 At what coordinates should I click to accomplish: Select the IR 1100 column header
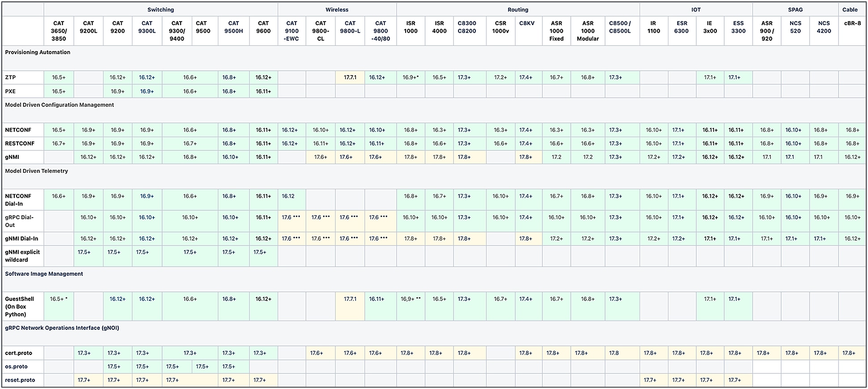pyautogui.click(x=653, y=31)
